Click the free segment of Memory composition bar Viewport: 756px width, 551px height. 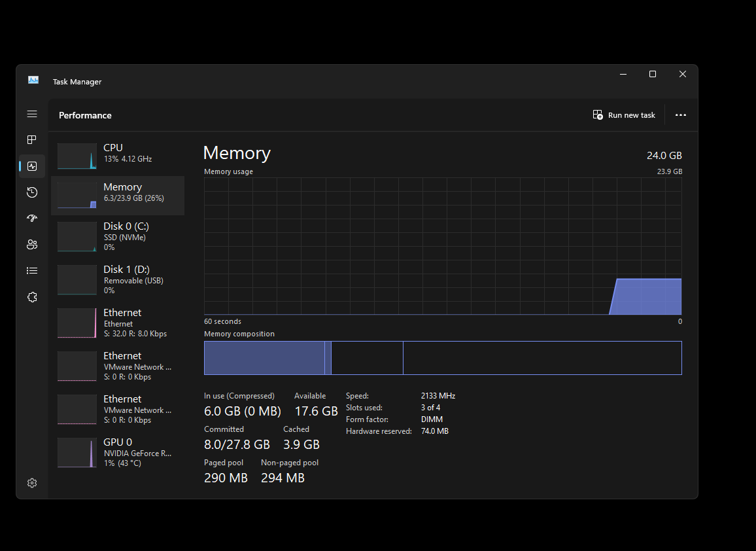[542, 358]
